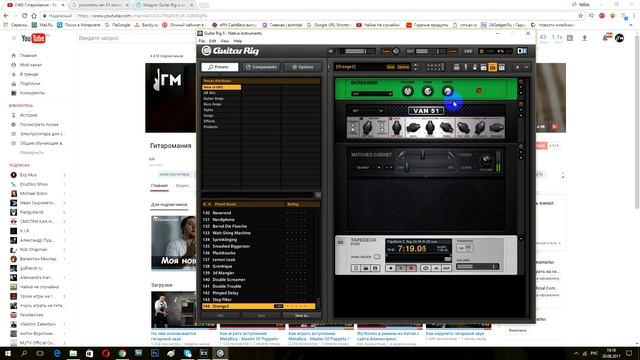Toggle the Skreamer red LED on/off
Viewport: 640px width, 360px height.
click(x=479, y=91)
